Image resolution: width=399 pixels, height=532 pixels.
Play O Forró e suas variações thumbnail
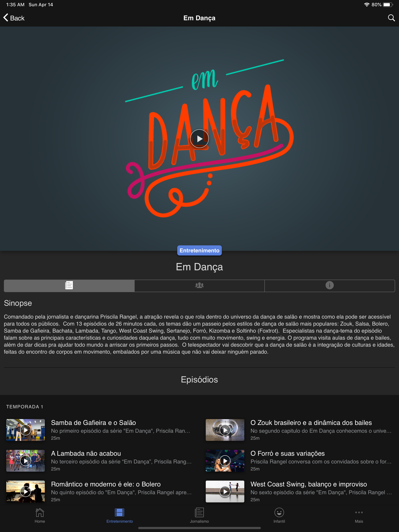coord(225,461)
